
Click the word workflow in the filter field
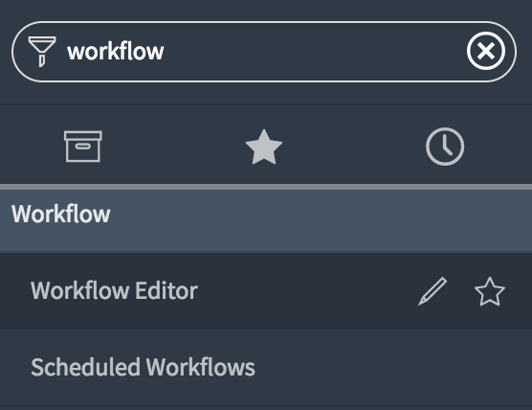(x=116, y=52)
